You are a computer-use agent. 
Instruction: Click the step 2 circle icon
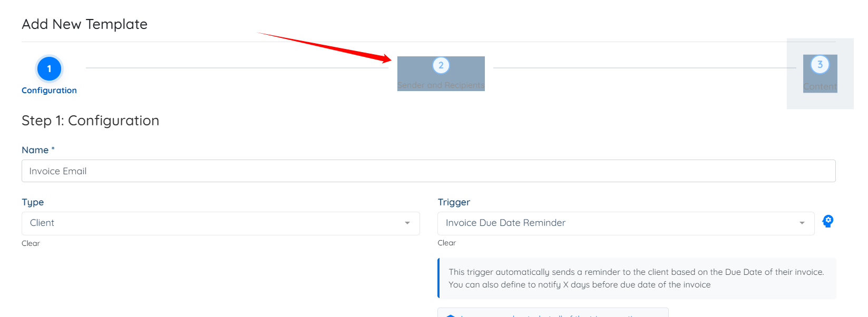441,65
